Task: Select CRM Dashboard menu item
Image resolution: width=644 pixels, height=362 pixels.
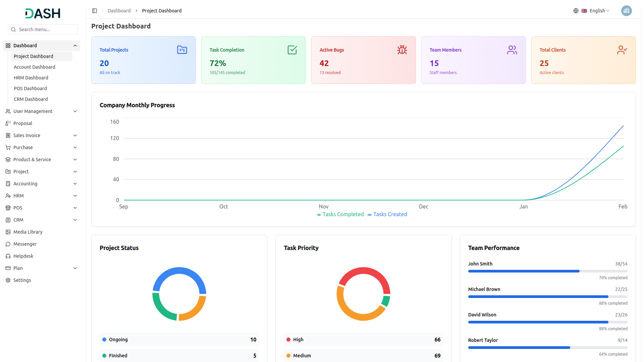Action: pos(31,99)
